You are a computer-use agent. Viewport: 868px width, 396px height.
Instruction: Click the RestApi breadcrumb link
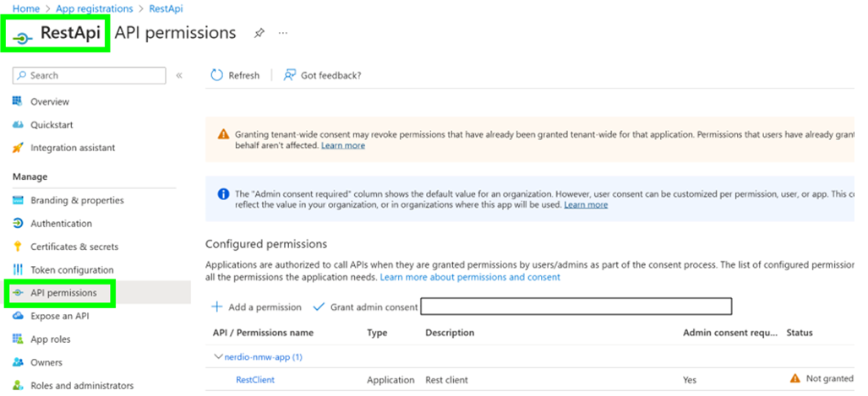click(x=166, y=8)
